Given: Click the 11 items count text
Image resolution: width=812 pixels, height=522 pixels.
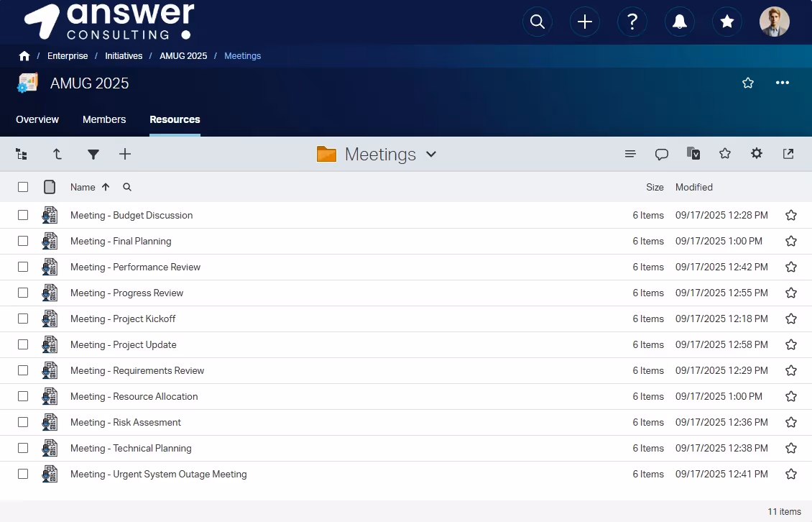Looking at the screenshot, I should click(x=784, y=512).
